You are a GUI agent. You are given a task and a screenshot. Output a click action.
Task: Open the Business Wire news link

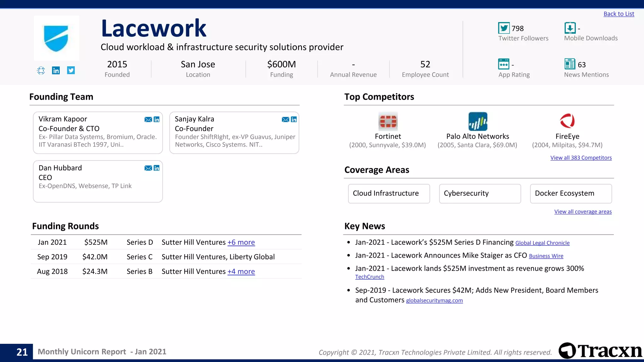point(546,256)
